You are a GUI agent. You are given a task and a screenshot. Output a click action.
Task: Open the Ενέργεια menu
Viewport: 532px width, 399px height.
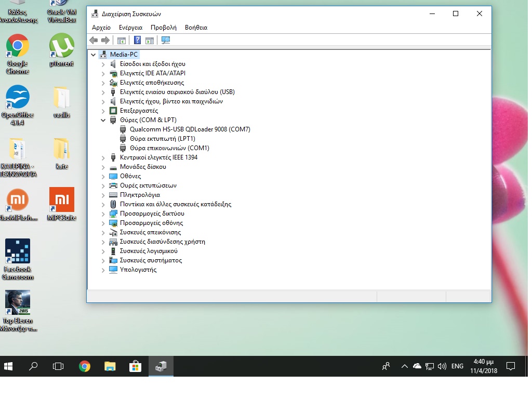click(130, 28)
